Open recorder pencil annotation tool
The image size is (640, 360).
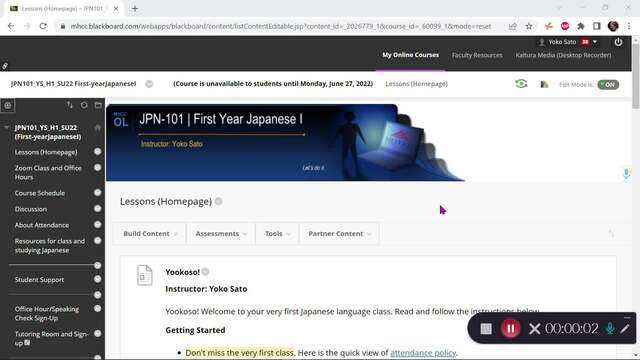click(x=625, y=328)
